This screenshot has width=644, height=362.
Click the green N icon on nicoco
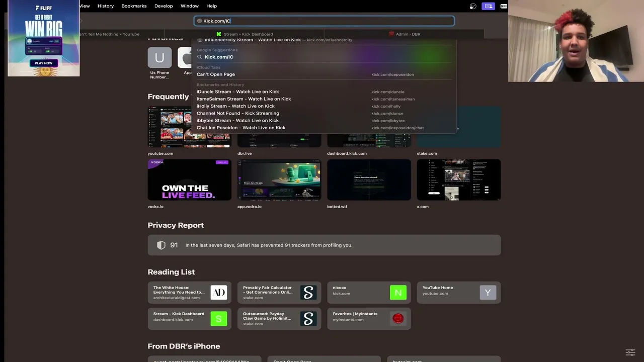[398, 293]
